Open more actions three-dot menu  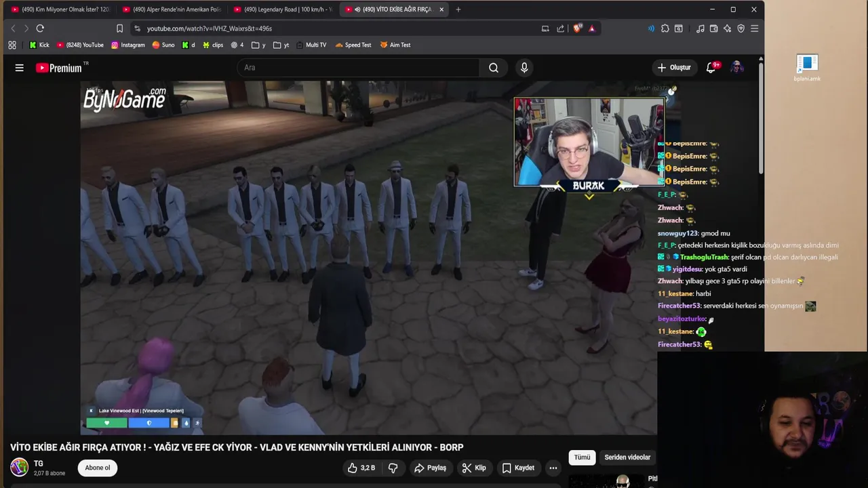553,468
